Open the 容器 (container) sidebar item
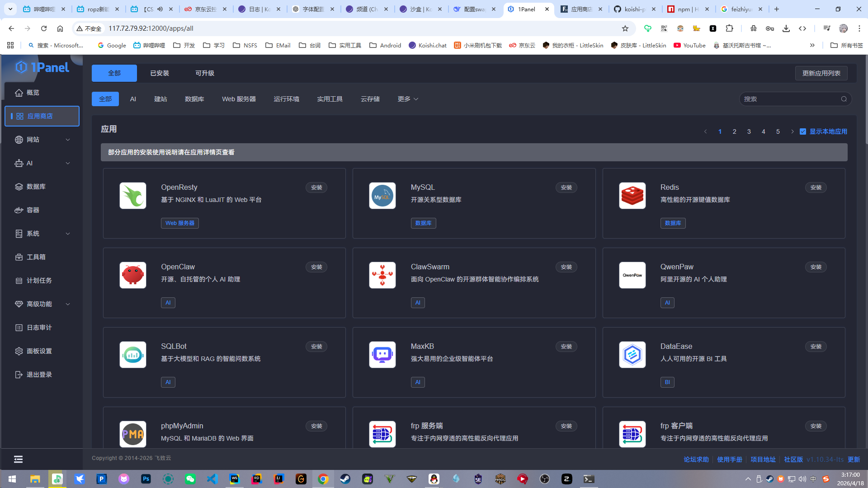 coord(33,210)
